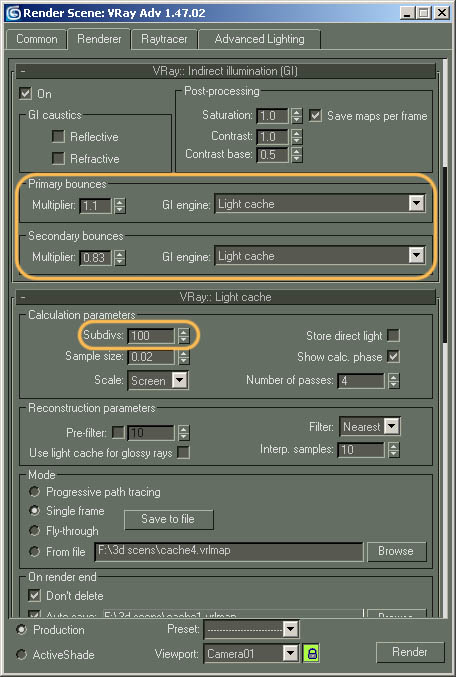The width and height of the screenshot is (456, 677).
Task: Enable Reflective GI caustics
Action: 58,136
